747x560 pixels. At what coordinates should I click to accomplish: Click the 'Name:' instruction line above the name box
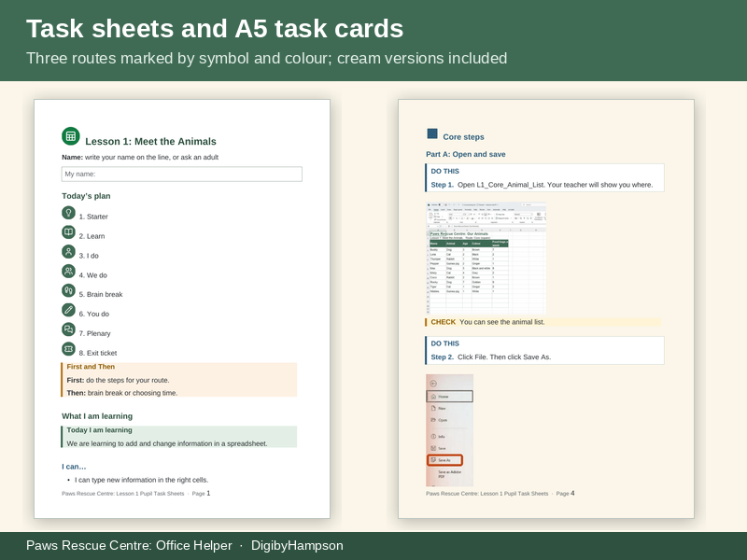[140, 157]
